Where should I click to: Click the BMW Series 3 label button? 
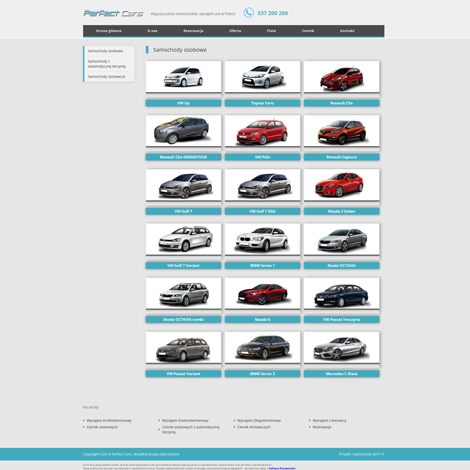click(x=262, y=374)
